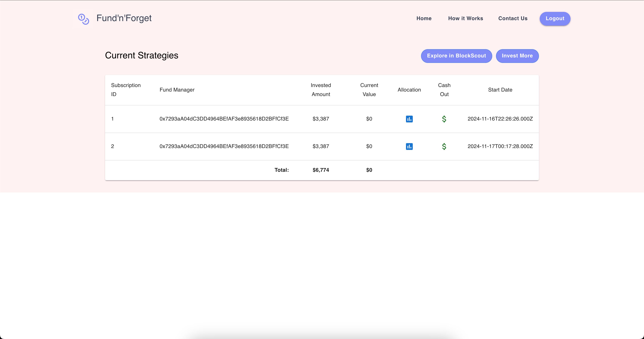Open How it Works page
The height and width of the screenshot is (339, 644).
click(465, 18)
